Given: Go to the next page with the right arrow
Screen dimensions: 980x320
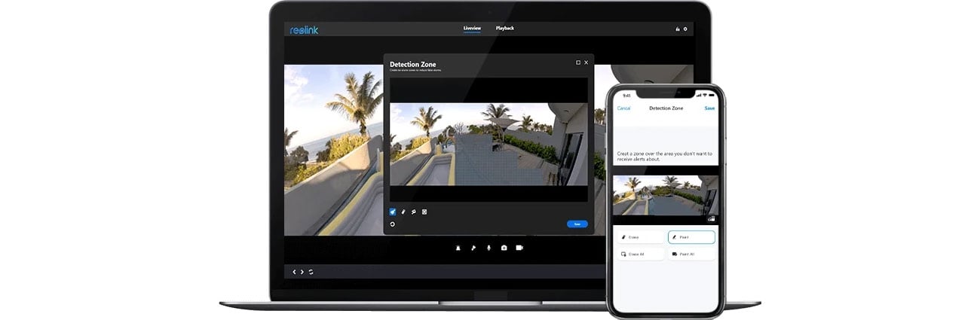Looking at the screenshot, I should 302,272.
